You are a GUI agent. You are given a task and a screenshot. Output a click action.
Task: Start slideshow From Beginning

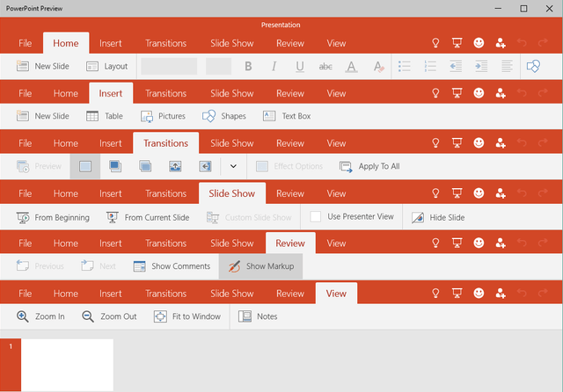53,218
